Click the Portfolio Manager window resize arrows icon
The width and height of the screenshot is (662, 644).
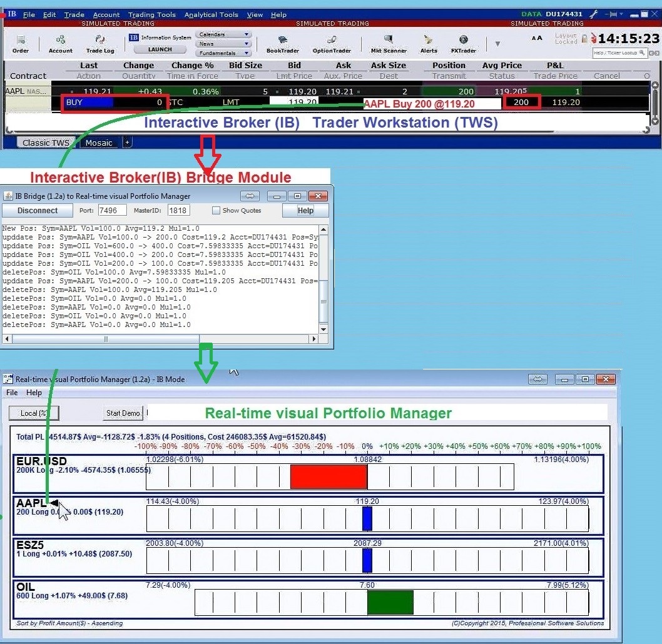537,379
